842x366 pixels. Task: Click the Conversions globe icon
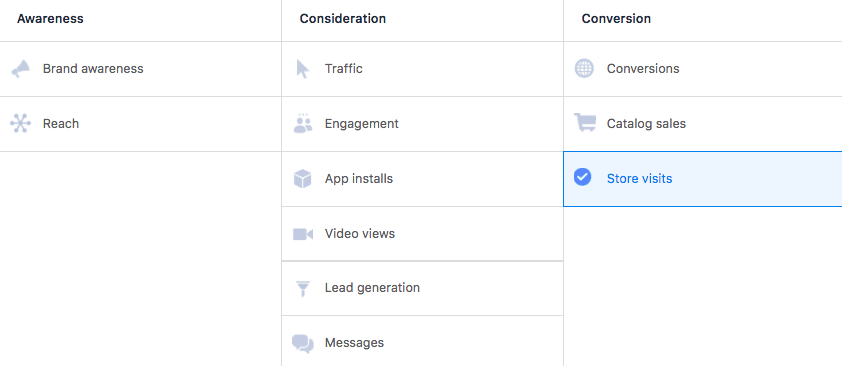click(x=584, y=69)
